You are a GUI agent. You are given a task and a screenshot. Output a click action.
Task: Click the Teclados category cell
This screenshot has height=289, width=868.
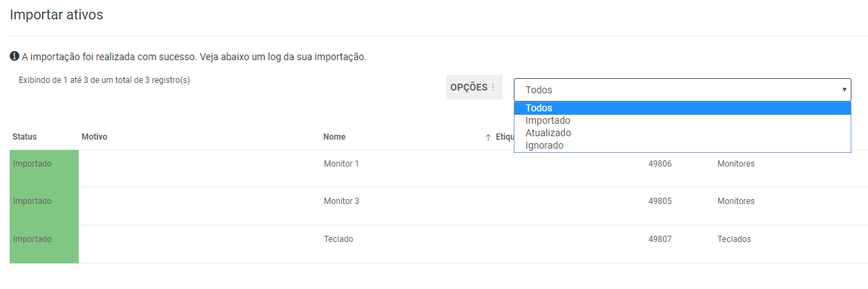[734, 239]
